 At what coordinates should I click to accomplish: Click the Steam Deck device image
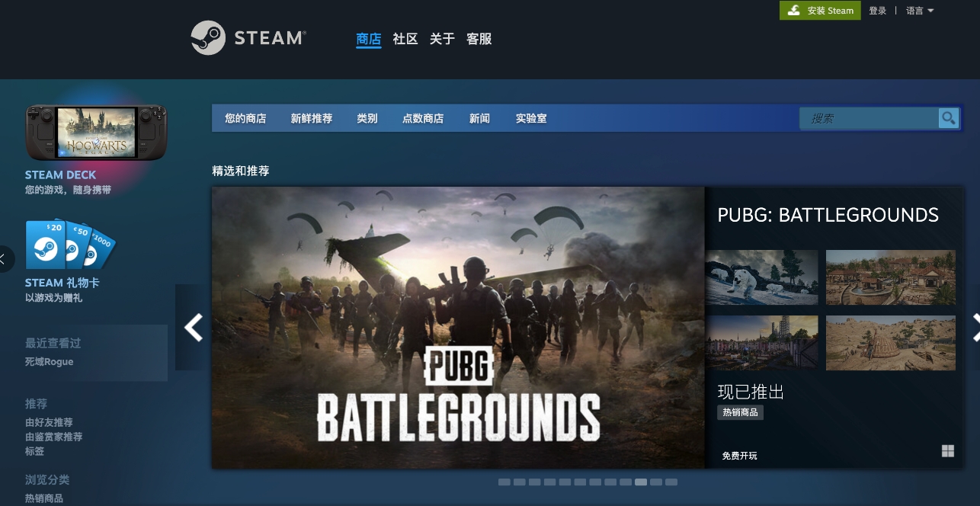pos(96,133)
